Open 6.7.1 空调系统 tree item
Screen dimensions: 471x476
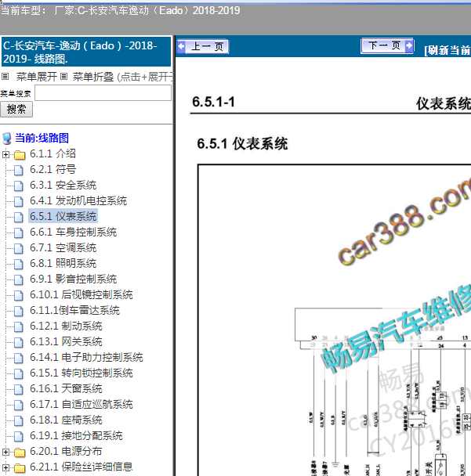(63, 247)
